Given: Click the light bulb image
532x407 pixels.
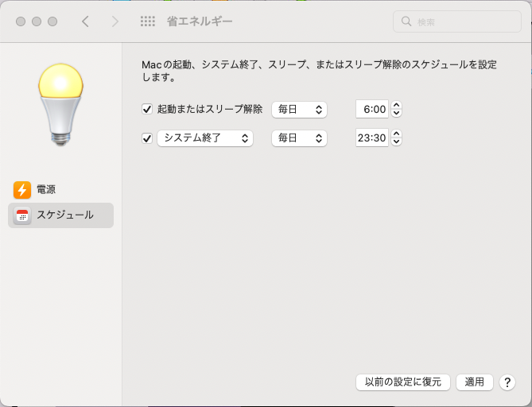Looking at the screenshot, I should [60, 105].
